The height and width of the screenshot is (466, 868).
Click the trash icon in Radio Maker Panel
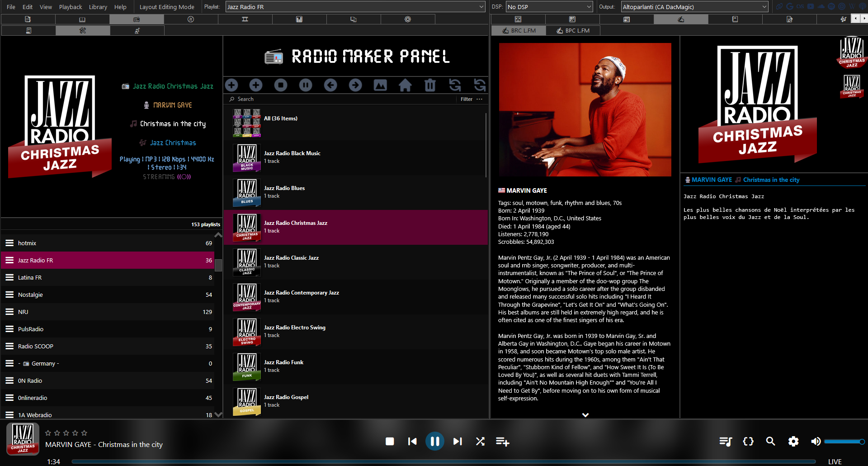(x=430, y=85)
